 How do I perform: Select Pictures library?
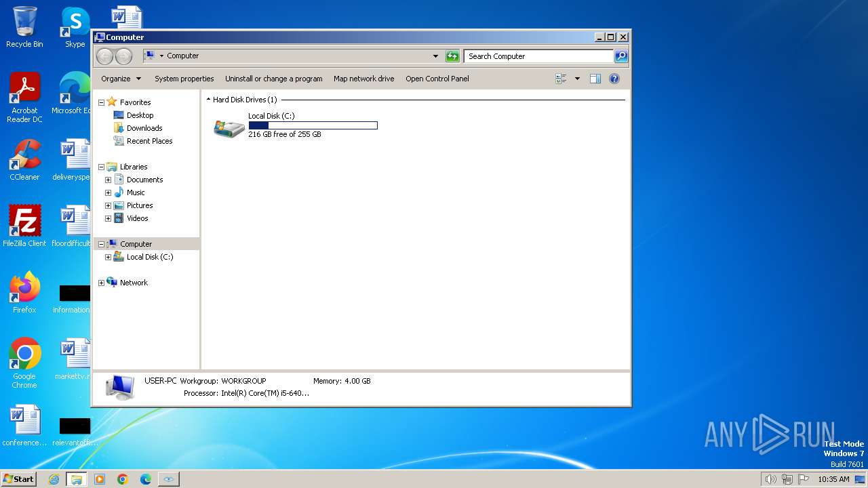tap(140, 205)
